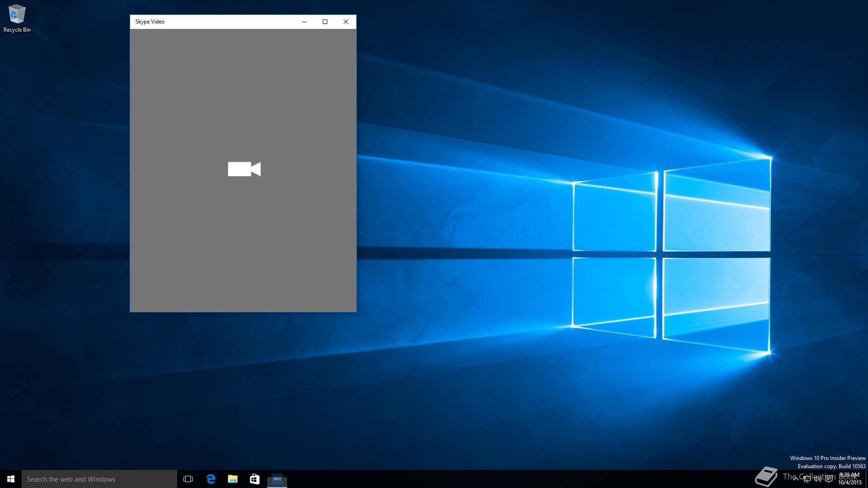Open the volume control tray icon

(818, 479)
